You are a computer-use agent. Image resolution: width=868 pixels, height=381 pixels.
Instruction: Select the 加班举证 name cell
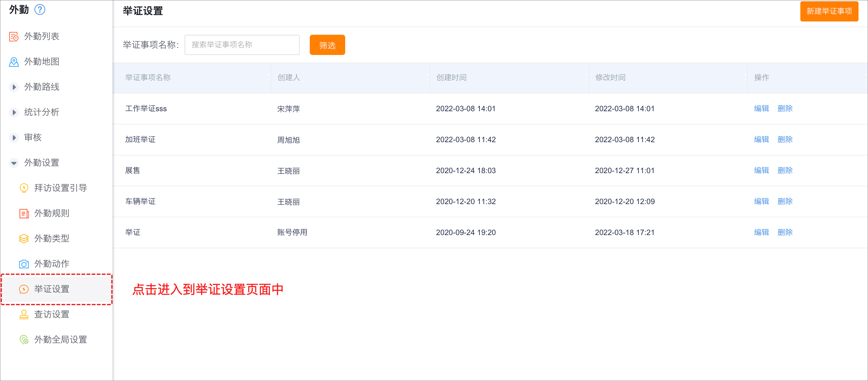140,139
